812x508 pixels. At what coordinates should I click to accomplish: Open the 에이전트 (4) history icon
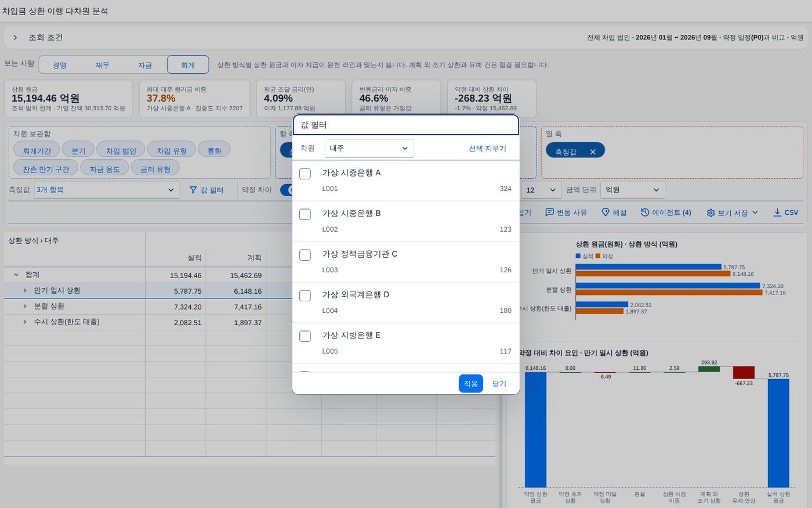pyautogui.click(x=645, y=212)
